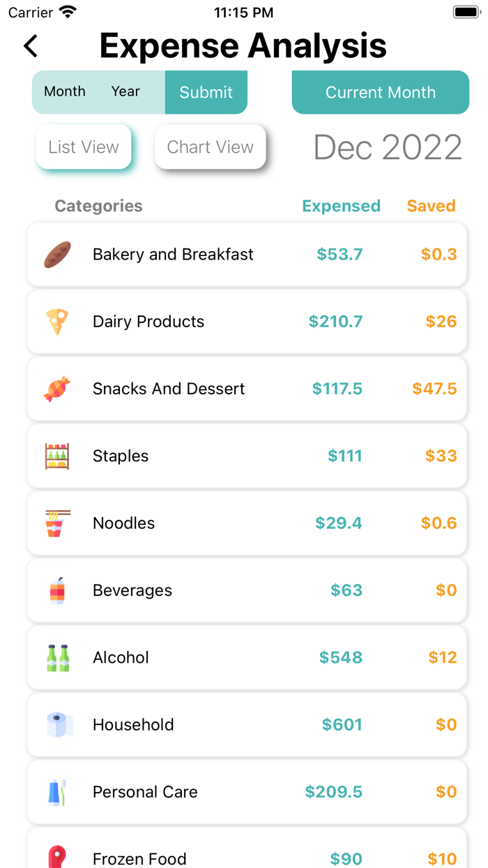Tap the Expensed column header

click(341, 206)
